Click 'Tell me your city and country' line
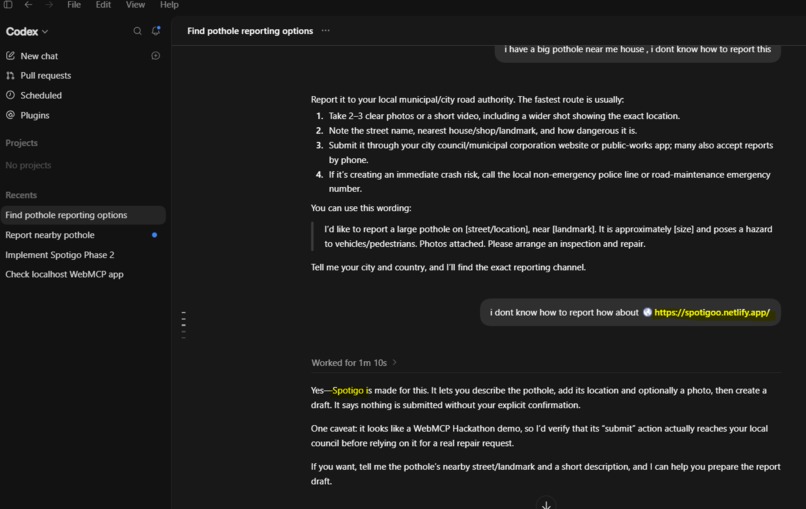This screenshot has height=509, width=806. click(x=448, y=267)
